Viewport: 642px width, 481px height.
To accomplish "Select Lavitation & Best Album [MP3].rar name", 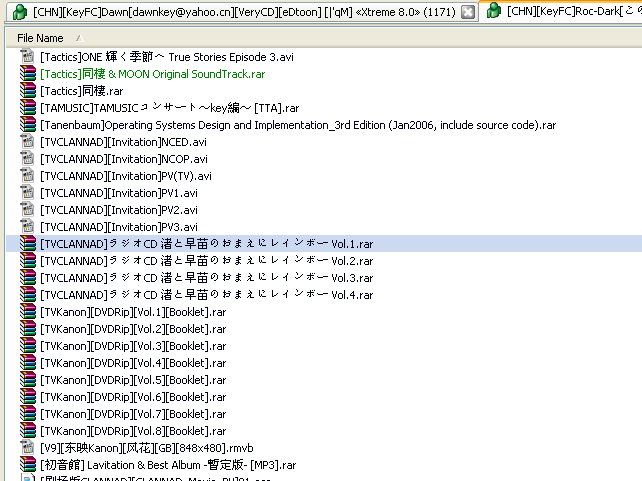I will [x=168, y=465].
